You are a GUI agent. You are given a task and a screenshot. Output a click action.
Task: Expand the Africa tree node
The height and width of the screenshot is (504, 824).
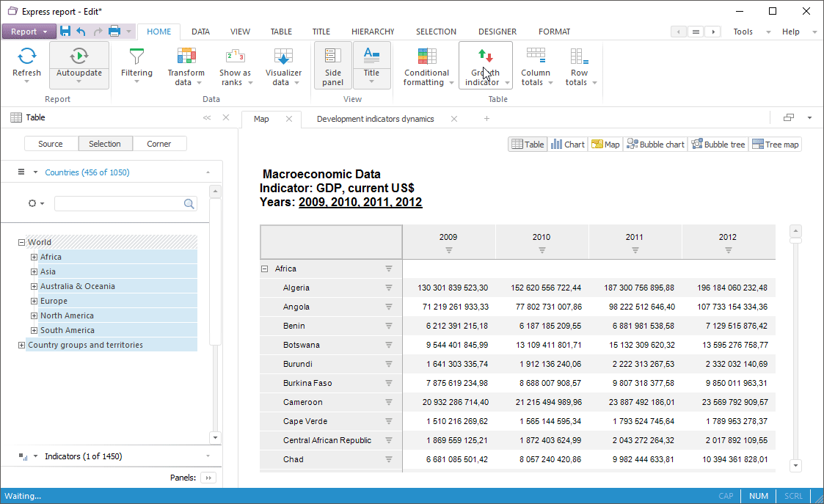click(x=34, y=257)
